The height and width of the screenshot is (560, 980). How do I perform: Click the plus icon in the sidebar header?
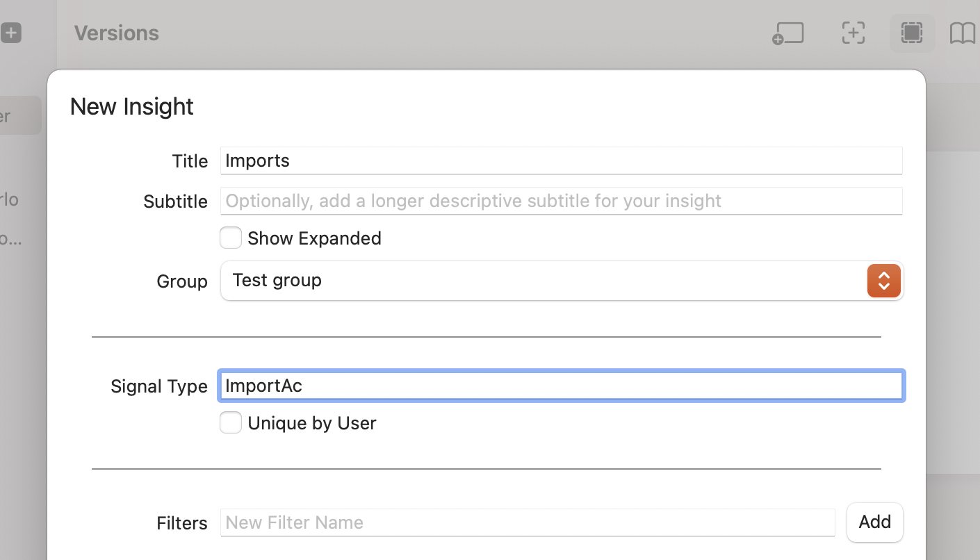point(11,33)
